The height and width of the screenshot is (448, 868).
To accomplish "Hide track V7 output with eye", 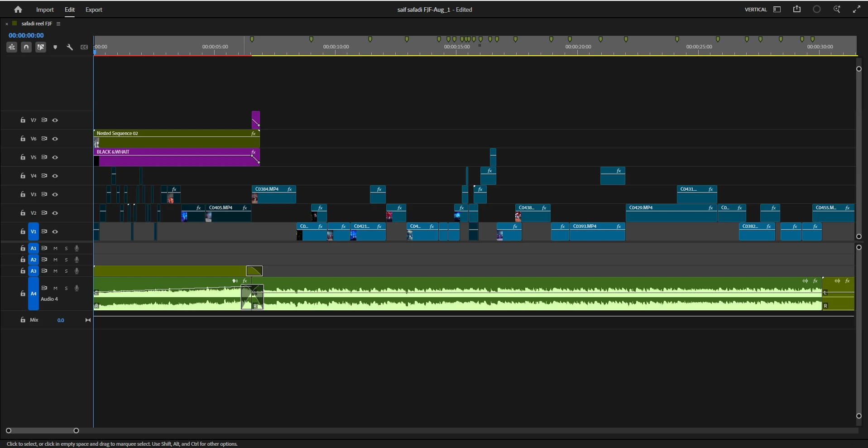I will pyautogui.click(x=55, y=120).
